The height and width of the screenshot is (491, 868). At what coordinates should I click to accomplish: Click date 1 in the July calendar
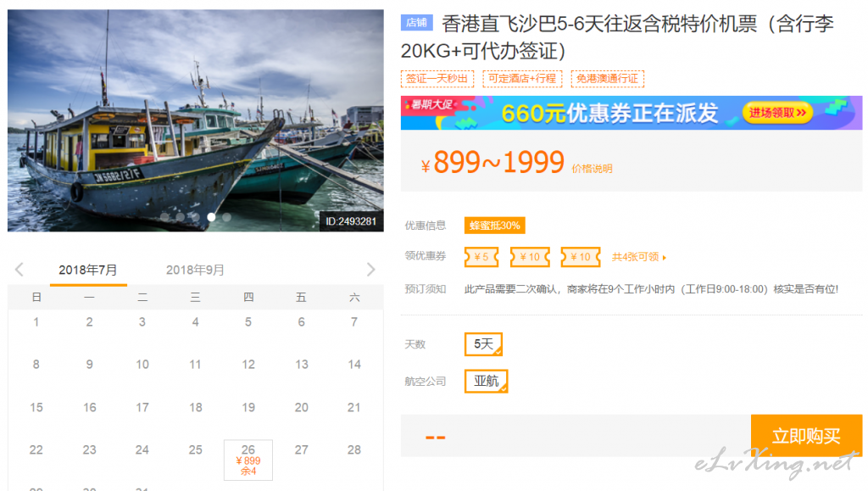pyautogui.click(x=36, y=322)
